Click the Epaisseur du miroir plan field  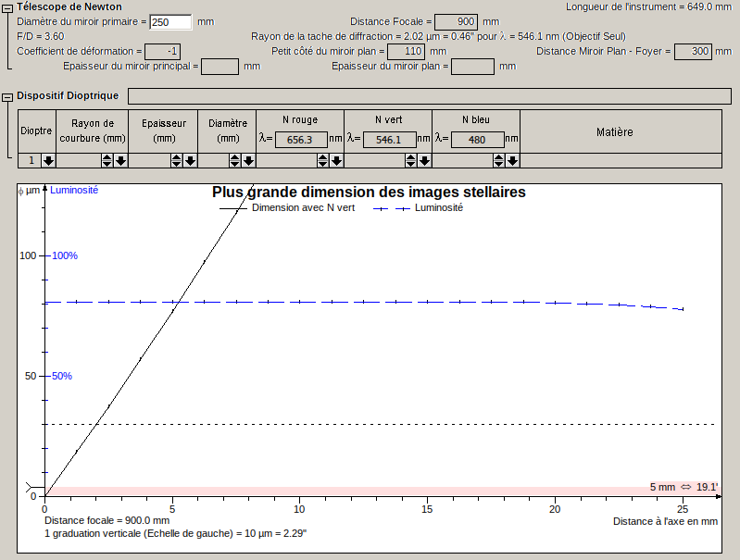[x=473, y=67]
